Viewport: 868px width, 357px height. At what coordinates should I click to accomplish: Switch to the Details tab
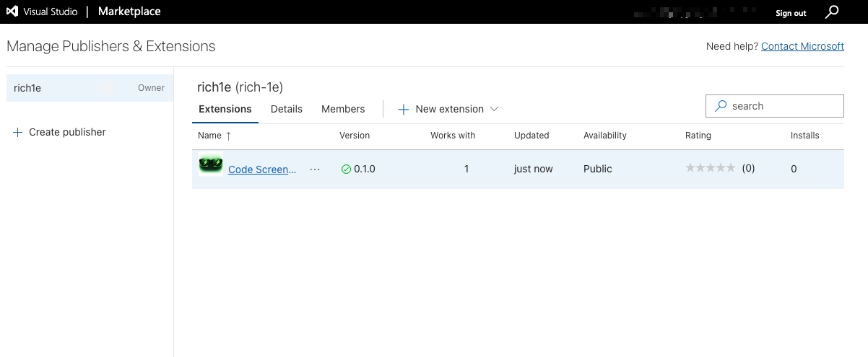[287, 109]
